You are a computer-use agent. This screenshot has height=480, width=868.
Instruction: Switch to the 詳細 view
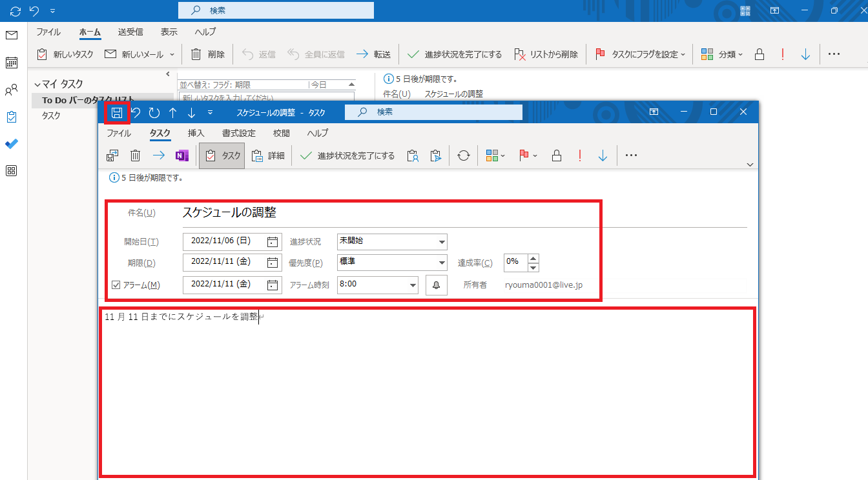(269, 155)
